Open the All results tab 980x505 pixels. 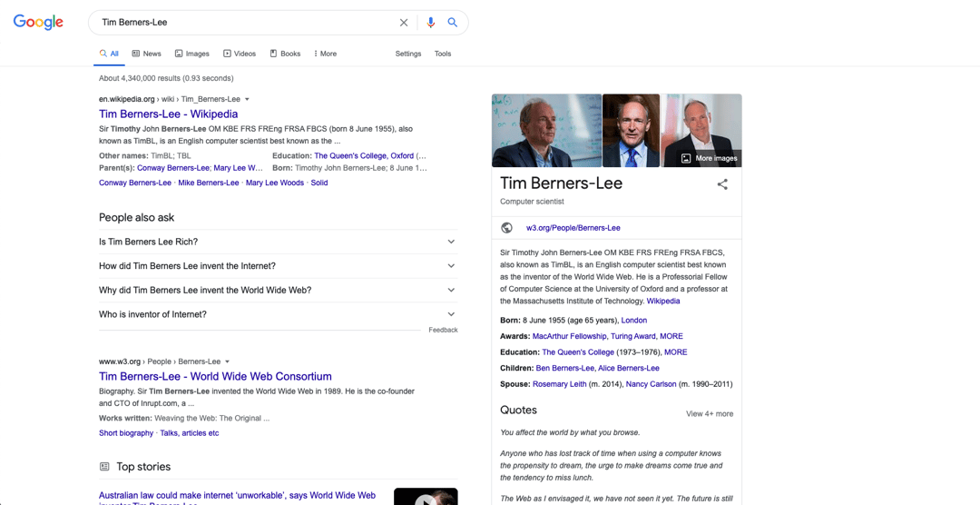coord(109,54)
